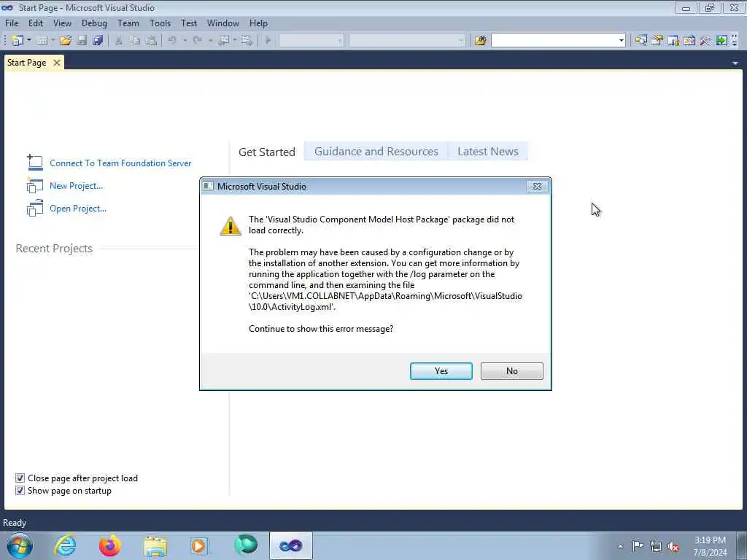Click the Open Project... link
This screenshot has height=560, width=747.
pos(78,209)
